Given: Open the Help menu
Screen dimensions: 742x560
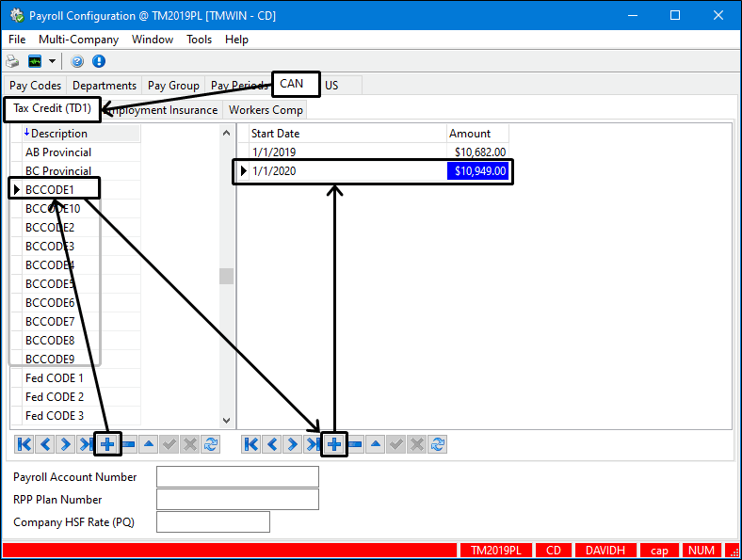Looking at the screenshot, I should pyautogui.click(x=236, y=40).
